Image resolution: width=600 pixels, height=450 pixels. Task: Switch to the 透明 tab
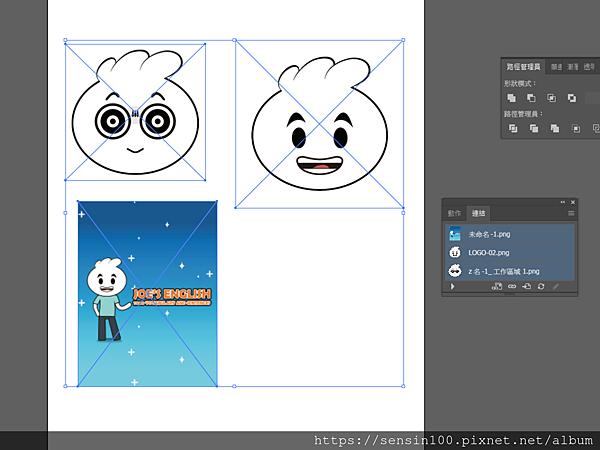[589, 67]
